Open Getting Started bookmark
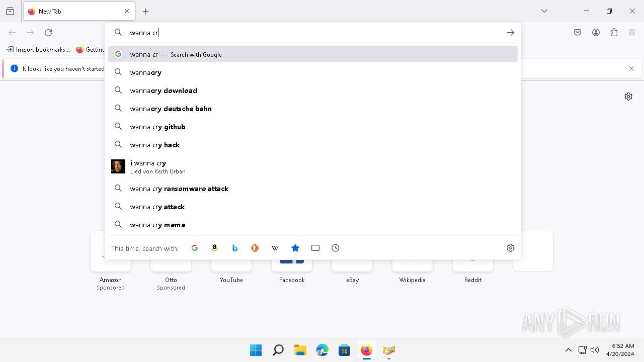 point(91,50)
